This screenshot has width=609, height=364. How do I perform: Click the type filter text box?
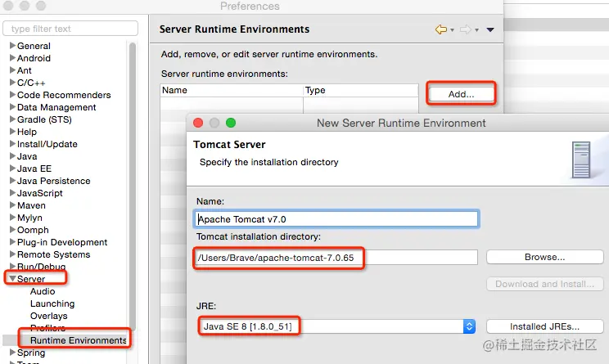[70, 29]
